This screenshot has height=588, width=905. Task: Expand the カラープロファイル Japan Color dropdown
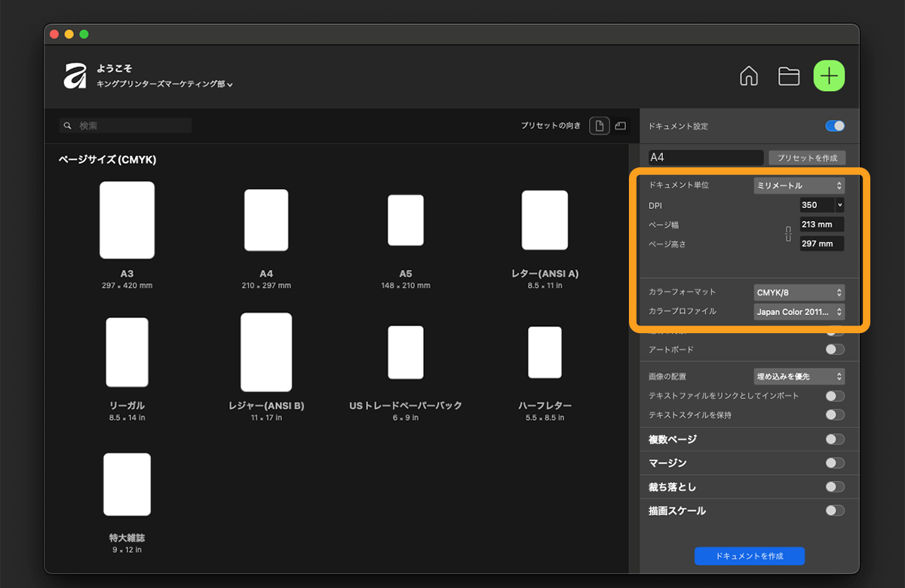[799, 311]
